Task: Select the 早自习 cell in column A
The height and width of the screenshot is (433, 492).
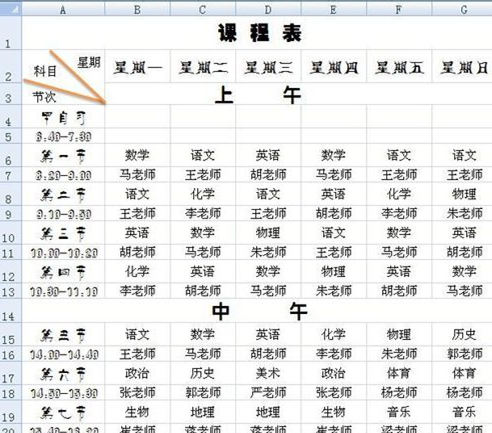Action: (x=63, y=116)
